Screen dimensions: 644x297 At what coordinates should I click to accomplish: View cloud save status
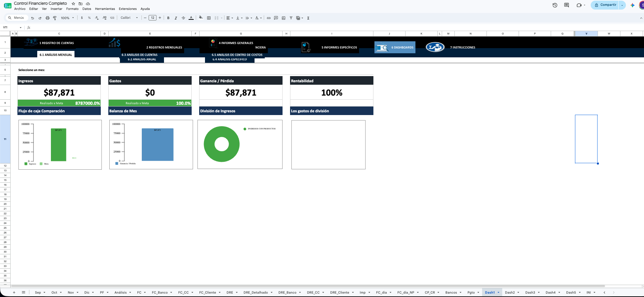coord(88,4)
